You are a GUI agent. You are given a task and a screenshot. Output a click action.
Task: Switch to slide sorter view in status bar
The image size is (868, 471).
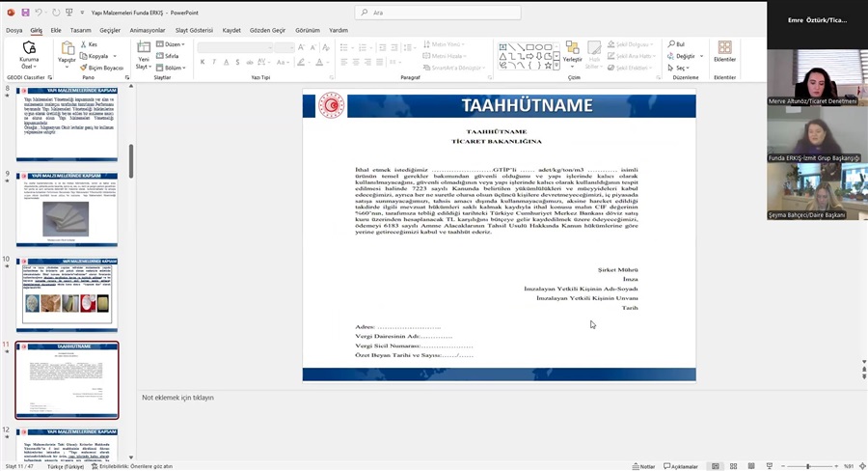(734, 466)
